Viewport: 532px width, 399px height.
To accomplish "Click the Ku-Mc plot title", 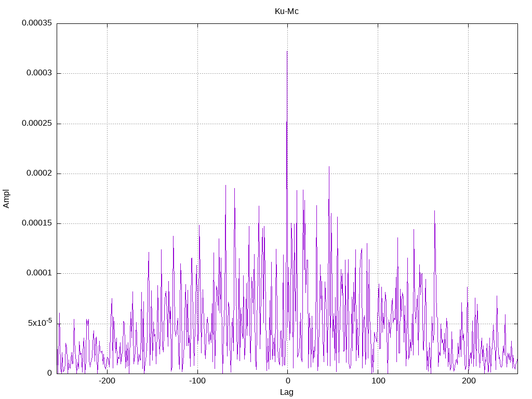I will coord(286,11).
